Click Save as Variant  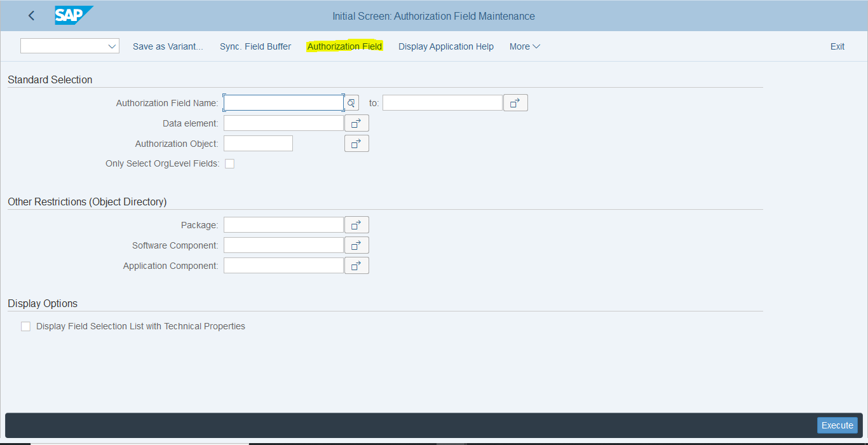167,46
